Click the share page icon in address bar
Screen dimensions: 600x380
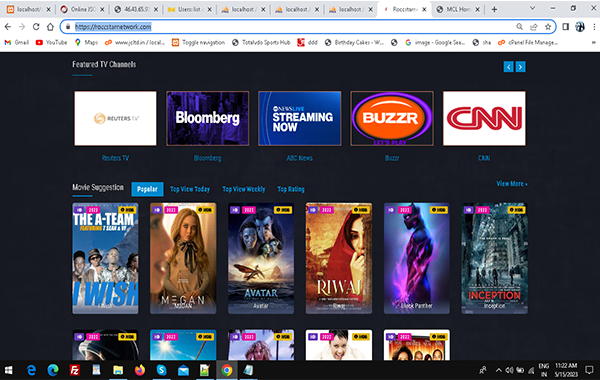click(533, 27)
